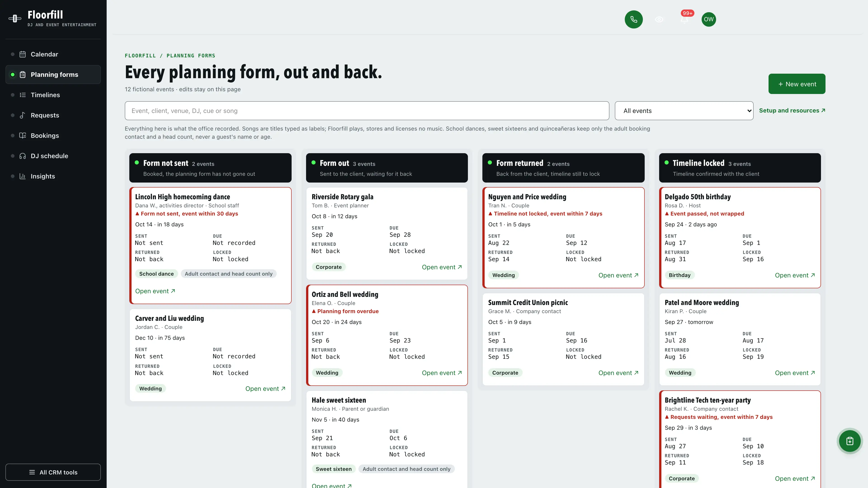This screenshot has width=868, height=488.
Task: Click the Floorfill logo icon
Action: pyautogui.click(x=15, y=19)
